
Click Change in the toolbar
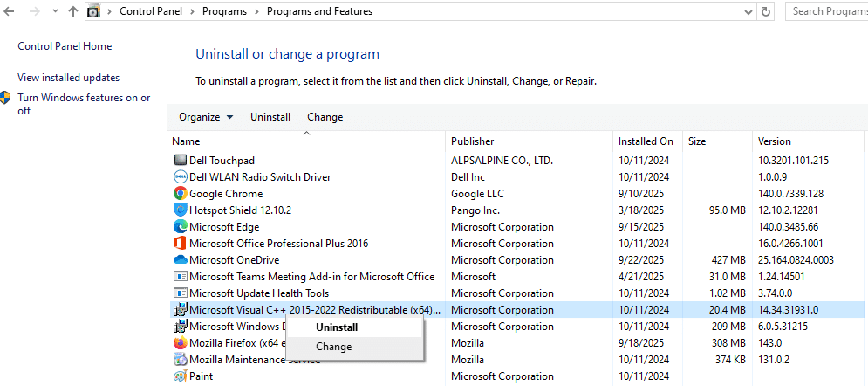(x=325, y=117)
